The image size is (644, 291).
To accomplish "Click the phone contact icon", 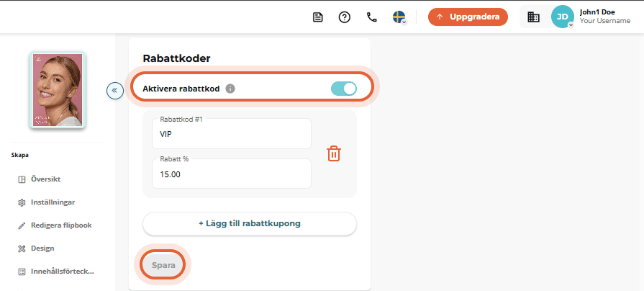I will tap(372, 17).
